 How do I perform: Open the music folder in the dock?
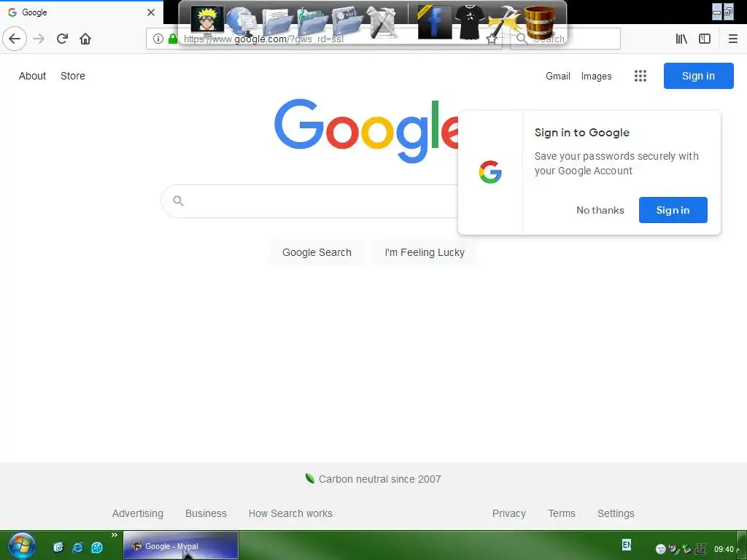coord(312,23)
